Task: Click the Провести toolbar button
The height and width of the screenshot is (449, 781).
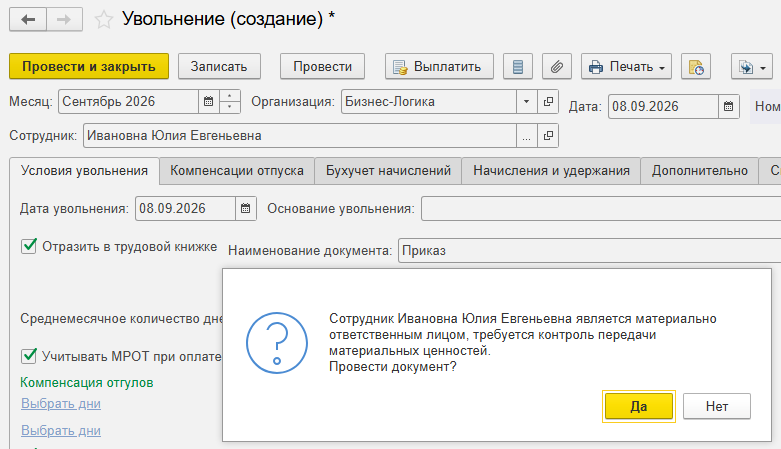Action: click(322, 66)
